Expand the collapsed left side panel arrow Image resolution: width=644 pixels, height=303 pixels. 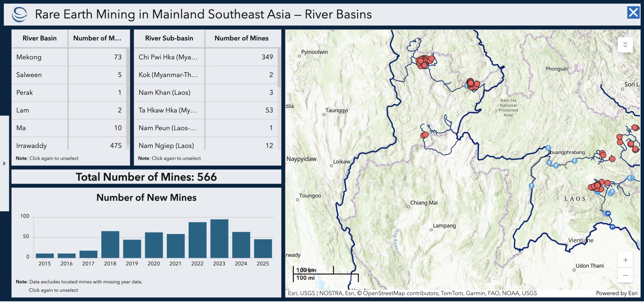pos(4,164)
